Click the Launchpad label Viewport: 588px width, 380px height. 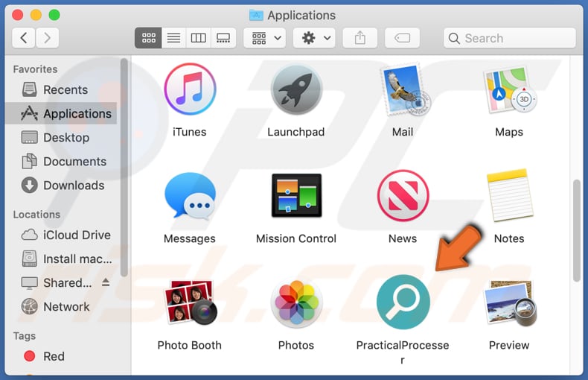(x=296, y=132)
